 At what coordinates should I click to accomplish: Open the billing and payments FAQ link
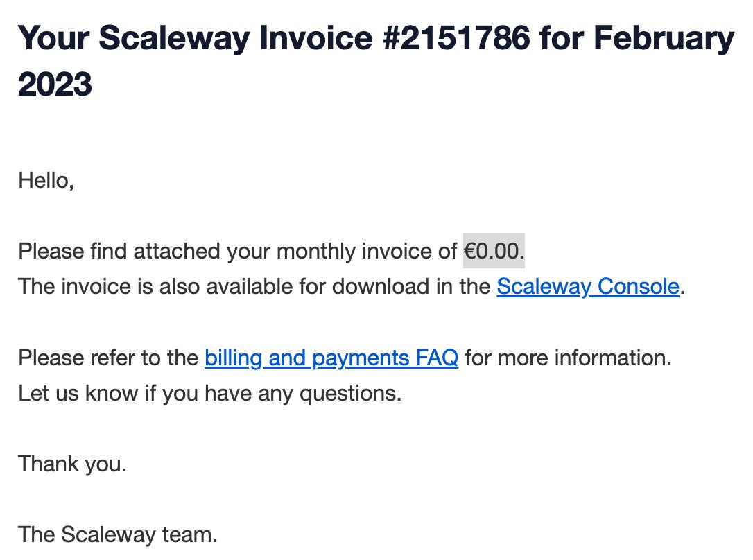point(331,358)
